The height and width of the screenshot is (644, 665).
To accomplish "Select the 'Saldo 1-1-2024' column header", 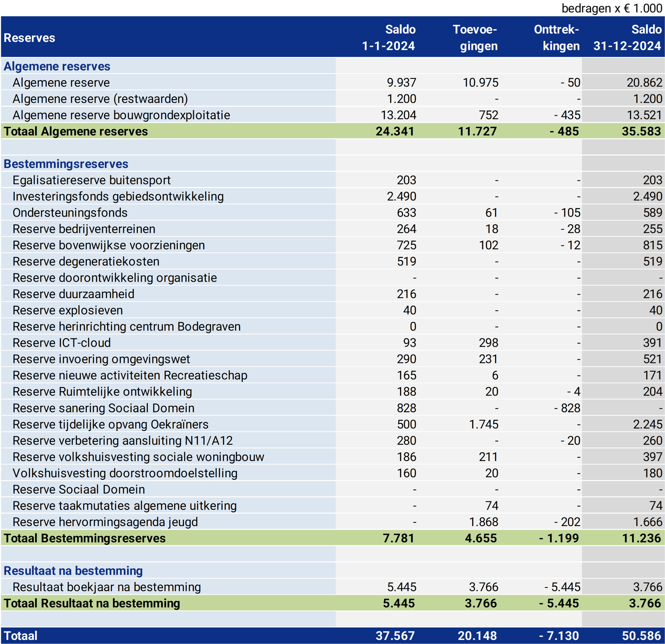I will [x=388, y=38].
